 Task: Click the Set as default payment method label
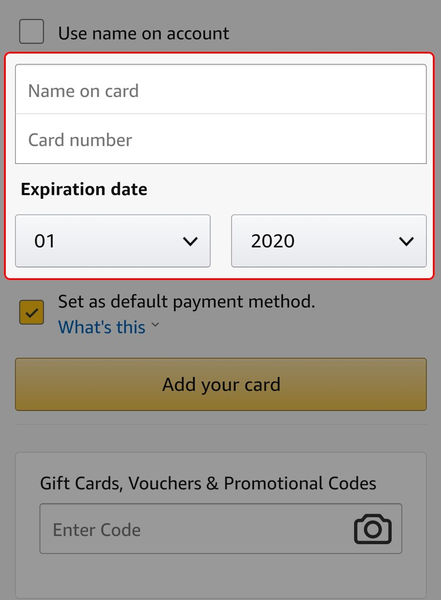186,302
